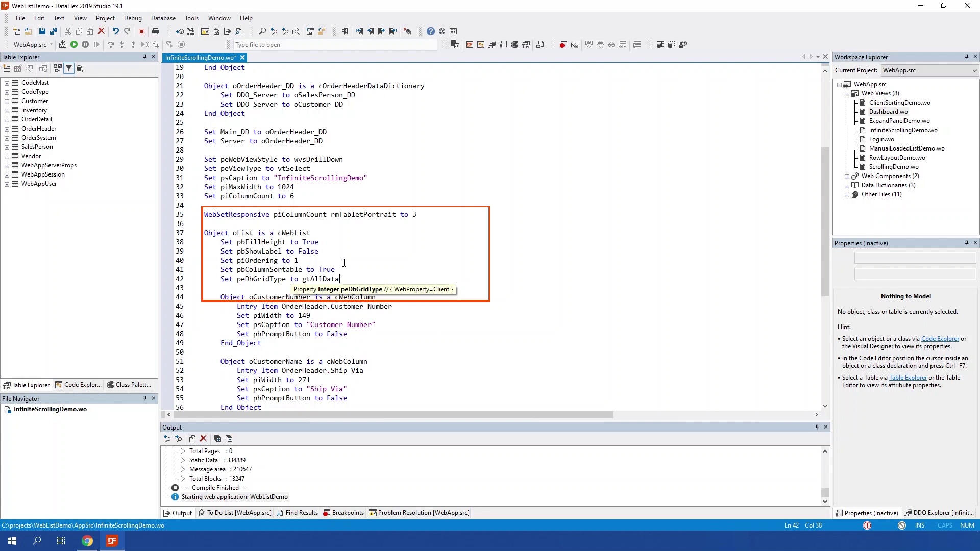Viewport: 980px width, 551px height.
Task: Expand Data Dictionaries (3) in Workspace Explorer
Action: 847,185
